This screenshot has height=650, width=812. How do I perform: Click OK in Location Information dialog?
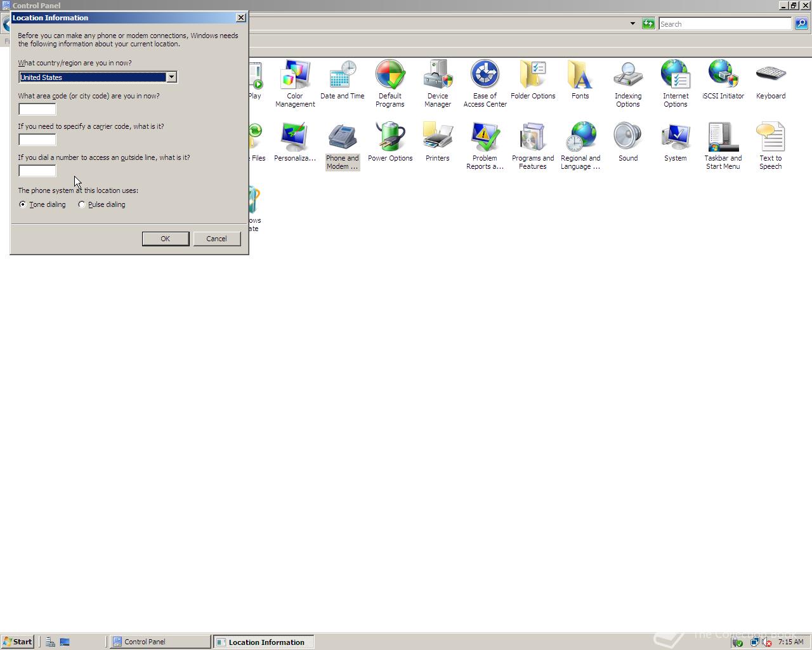tap(166, 239)
